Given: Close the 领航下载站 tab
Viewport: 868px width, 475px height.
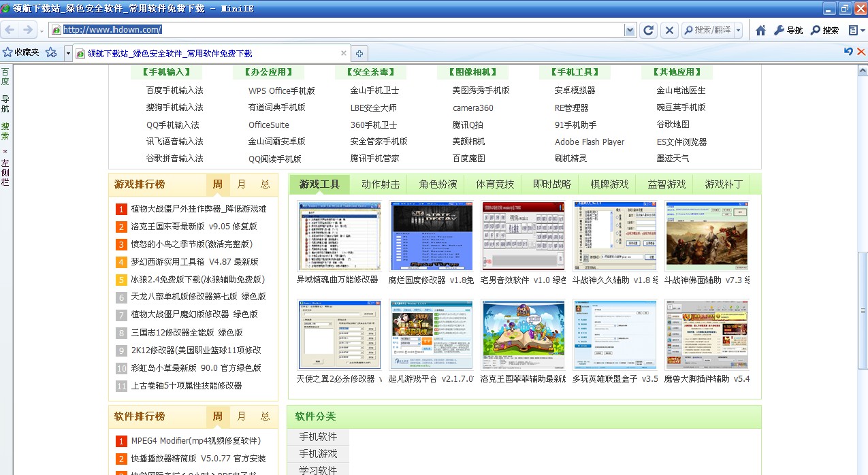Looking at the screenshot, I should pyautogui.click(x=344, y=53).
